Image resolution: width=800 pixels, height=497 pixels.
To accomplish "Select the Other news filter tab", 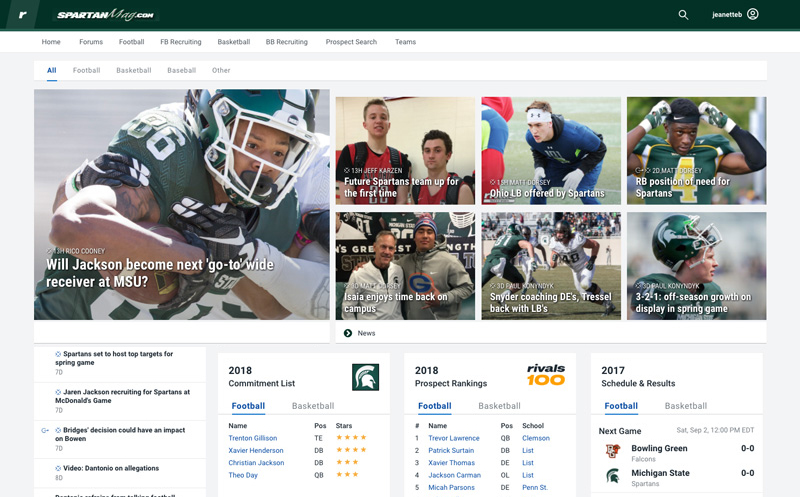I will click(x=221, y=70).
